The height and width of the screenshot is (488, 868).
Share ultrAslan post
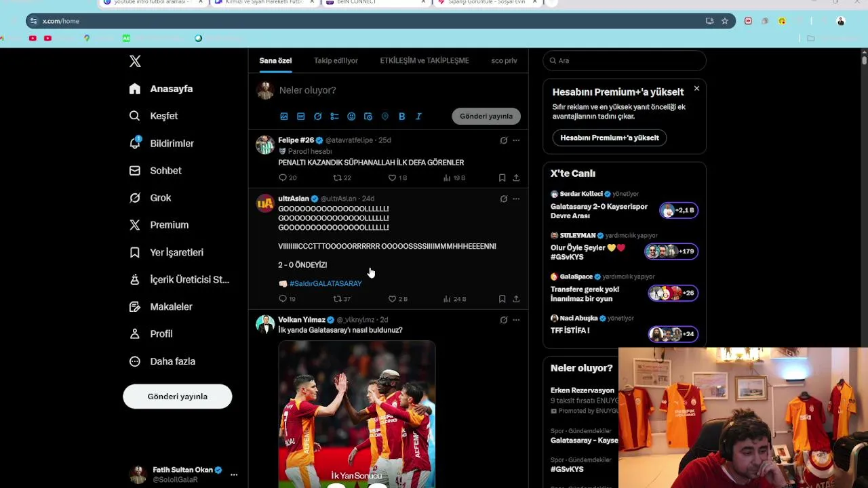click(516, 299)
